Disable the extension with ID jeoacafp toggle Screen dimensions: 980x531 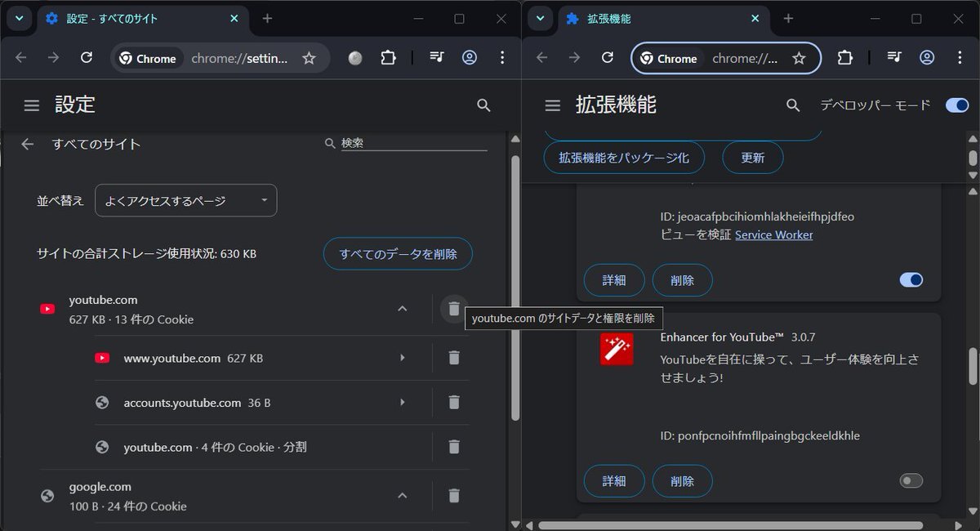(x=911, y=280)
